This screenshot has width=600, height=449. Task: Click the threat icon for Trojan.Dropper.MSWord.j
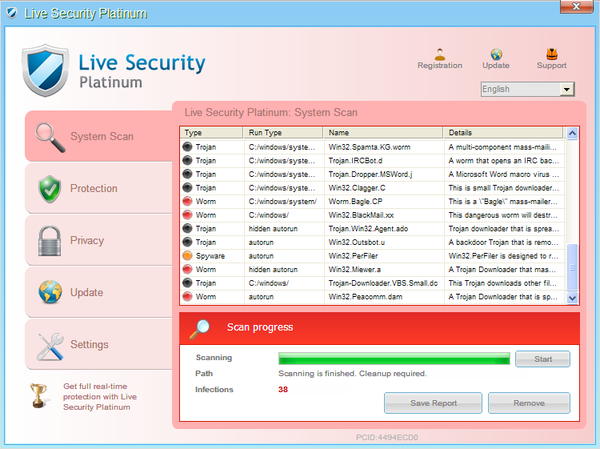pos(187,174)
